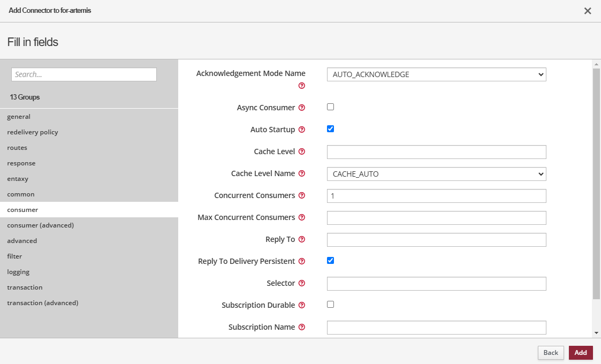Click help icon next to Selector
The width and height of the screenshot is (601, 364).
coord(302,283)
